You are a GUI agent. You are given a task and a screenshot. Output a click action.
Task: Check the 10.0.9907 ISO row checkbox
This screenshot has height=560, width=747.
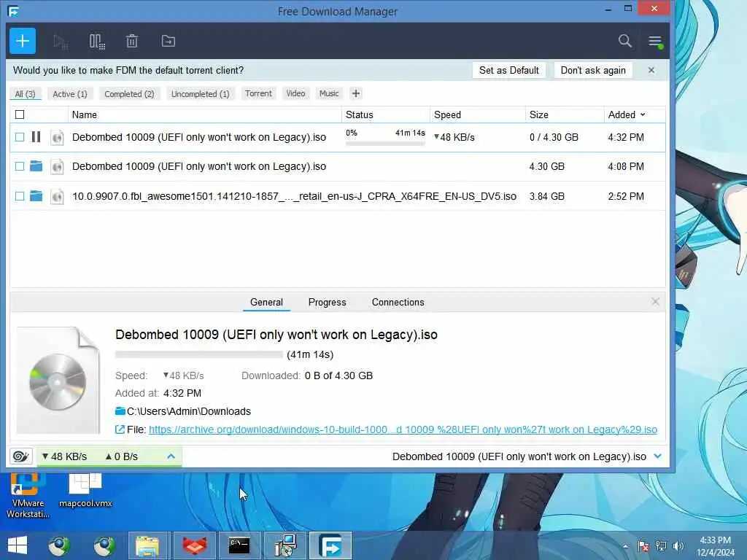(20, 195)
